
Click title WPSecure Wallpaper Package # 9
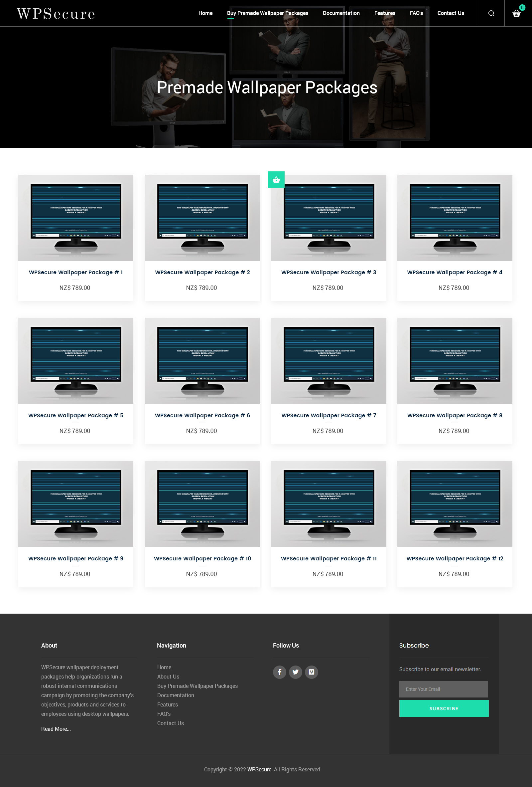76,558
